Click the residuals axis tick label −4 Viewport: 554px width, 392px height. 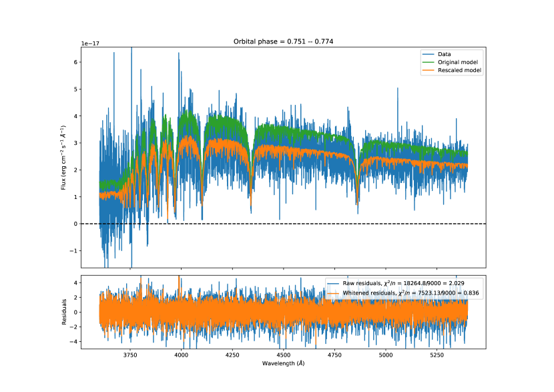(x=73, y=342)
